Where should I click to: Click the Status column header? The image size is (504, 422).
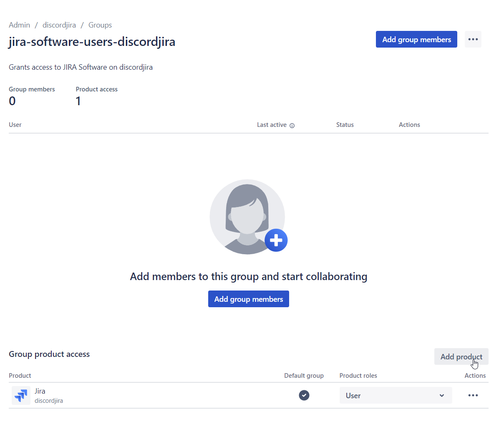click(x=345, y=124)
